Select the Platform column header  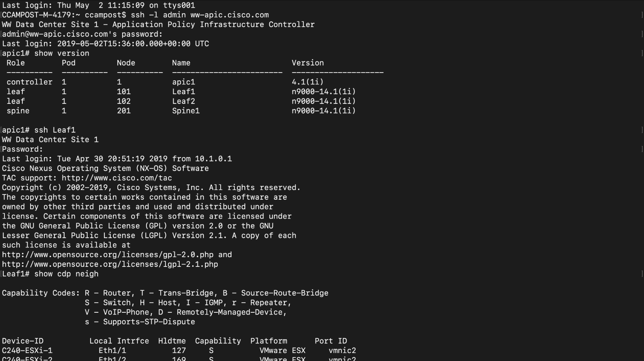pos(269,341)
